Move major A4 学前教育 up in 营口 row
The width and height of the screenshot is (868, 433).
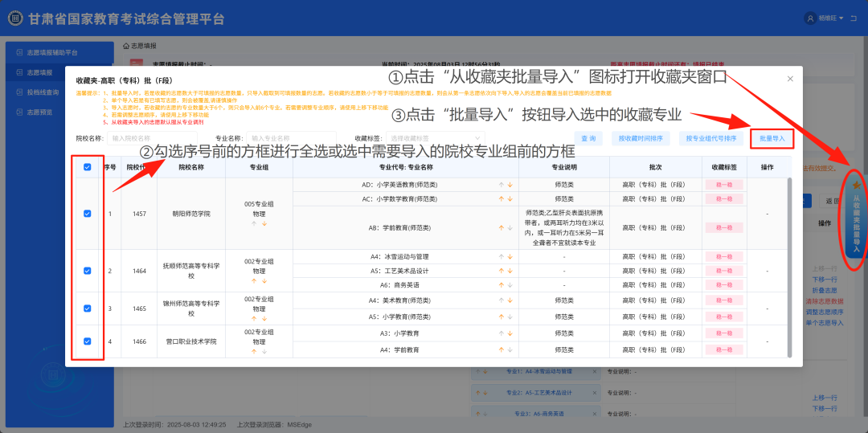[x=502, y=350]
